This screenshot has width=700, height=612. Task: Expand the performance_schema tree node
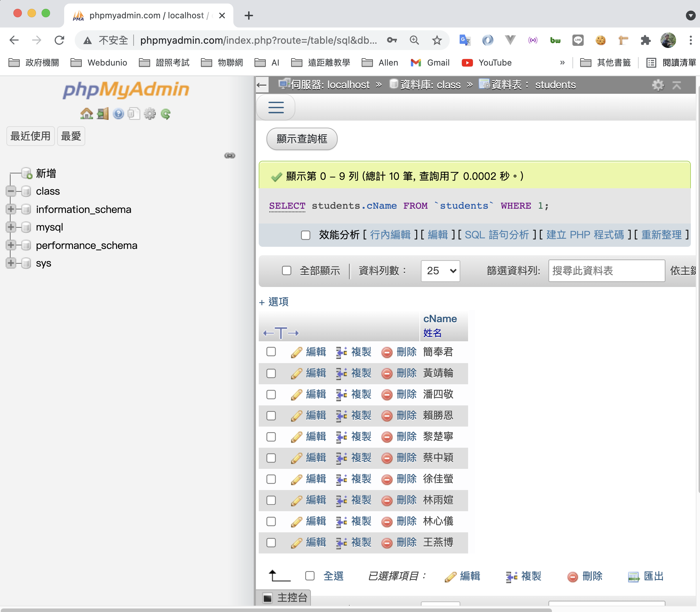pyautogui.click(x=11, y=245)
